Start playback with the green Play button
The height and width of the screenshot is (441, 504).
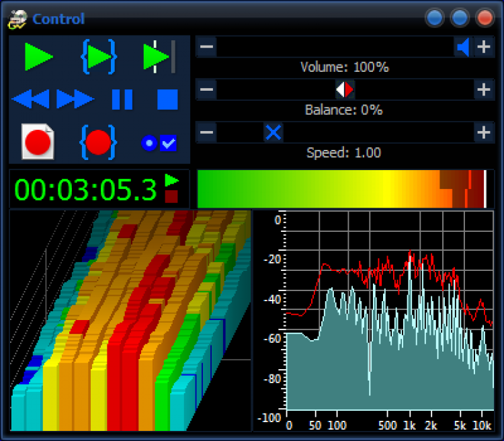pyautogui.click(x=38, y=57)
